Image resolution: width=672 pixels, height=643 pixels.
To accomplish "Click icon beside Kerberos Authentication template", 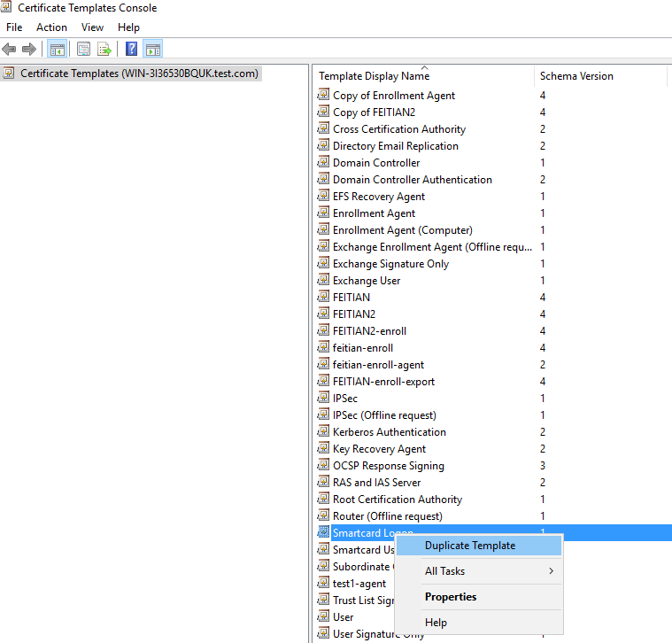I will (323, 431).
